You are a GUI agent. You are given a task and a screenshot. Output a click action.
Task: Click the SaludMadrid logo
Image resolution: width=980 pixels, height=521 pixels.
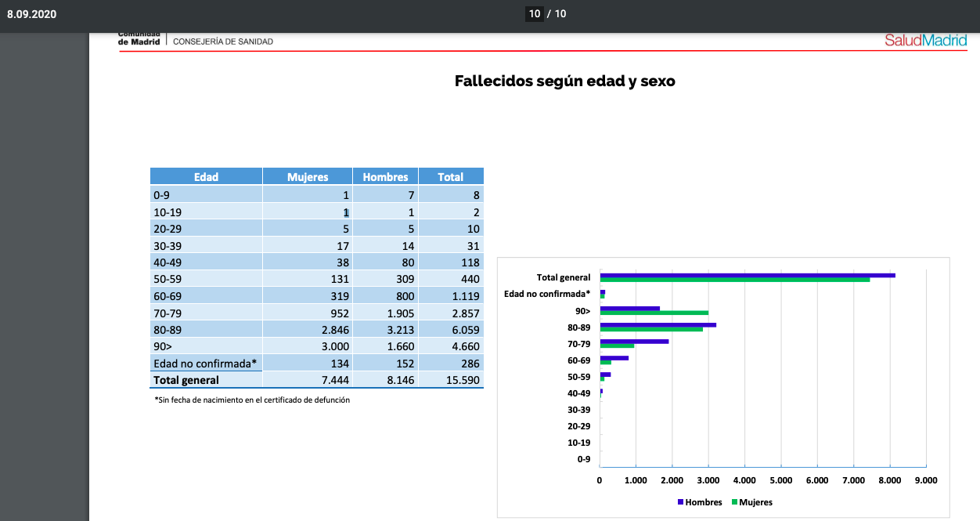[x=926, y=40]
